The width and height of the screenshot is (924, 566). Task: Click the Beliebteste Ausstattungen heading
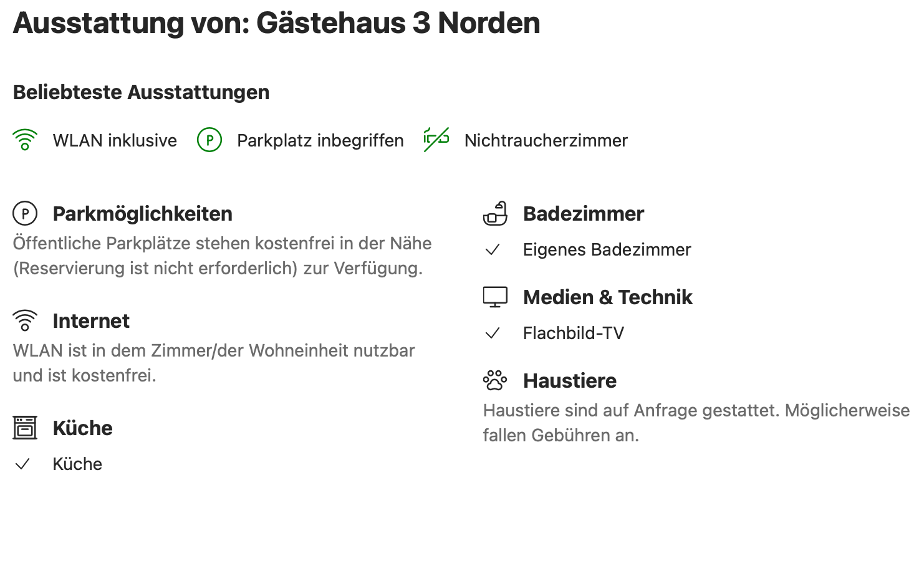point(142,92)
